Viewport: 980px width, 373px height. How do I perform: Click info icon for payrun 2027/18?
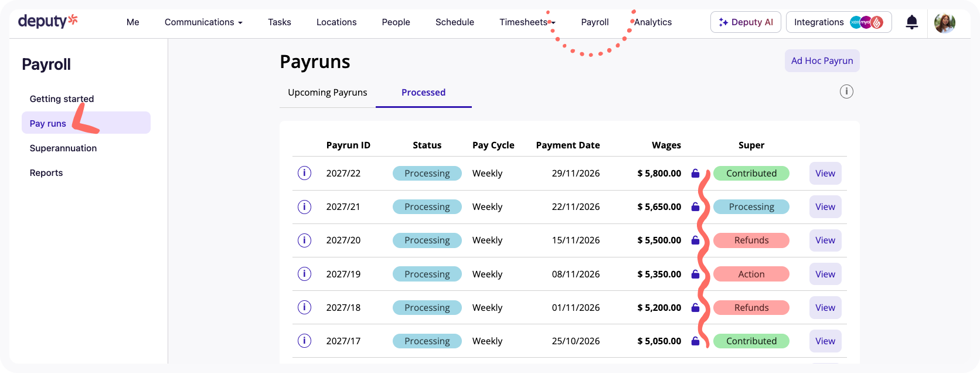(304, 307)
